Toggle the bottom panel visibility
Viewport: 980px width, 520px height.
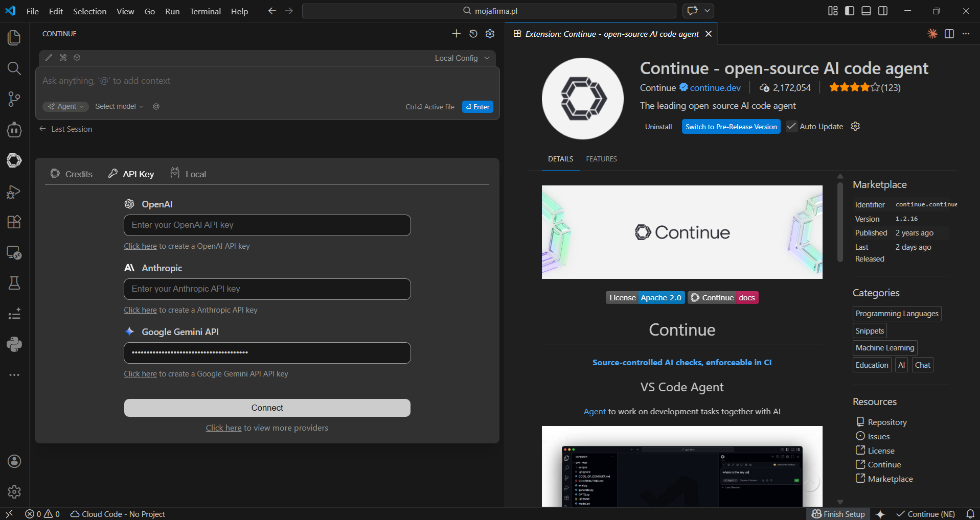point(866,10)
